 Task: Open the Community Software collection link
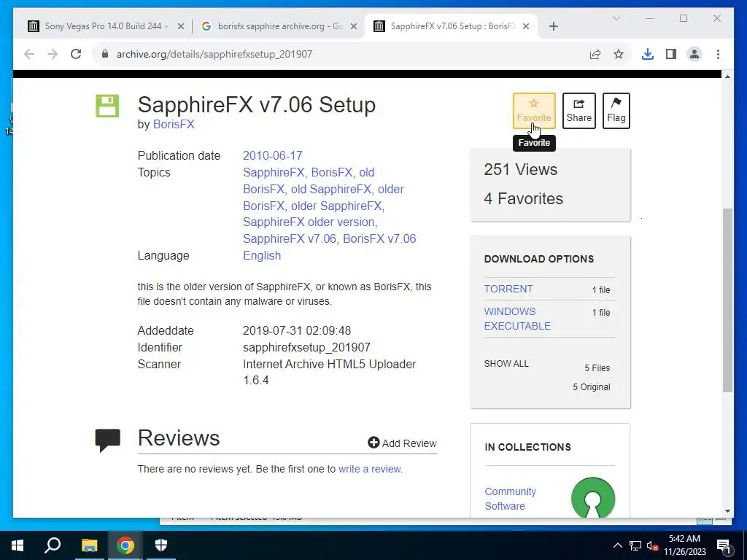(x=510, y=499)
